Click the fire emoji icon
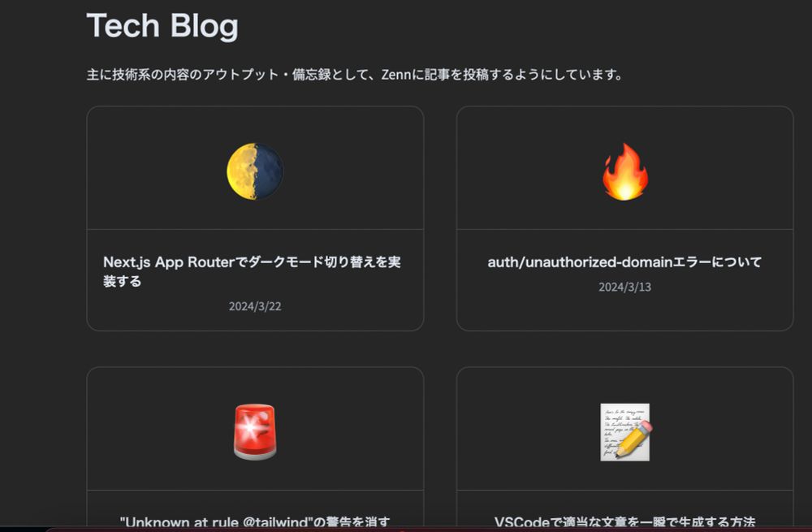Screen dimensions: 812x532 pyautogui.click(x=625, y=171)
